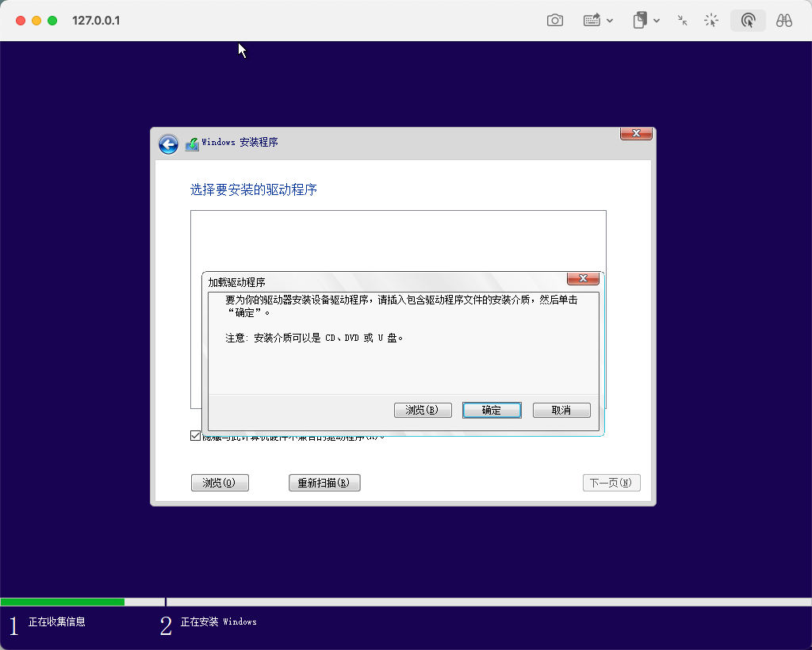Click the 浏览(O) button below the checkbox
812x650 pixels.
tap(220, 483)
